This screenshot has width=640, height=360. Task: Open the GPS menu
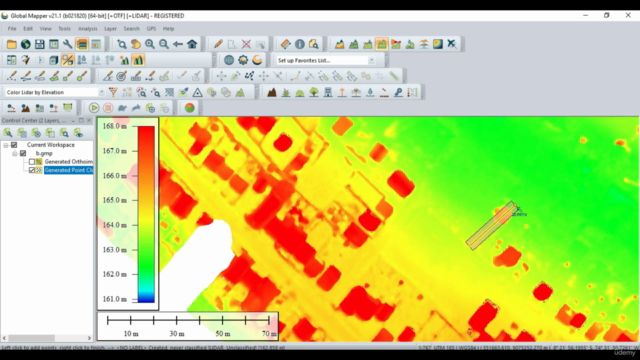tap(151, 29)
